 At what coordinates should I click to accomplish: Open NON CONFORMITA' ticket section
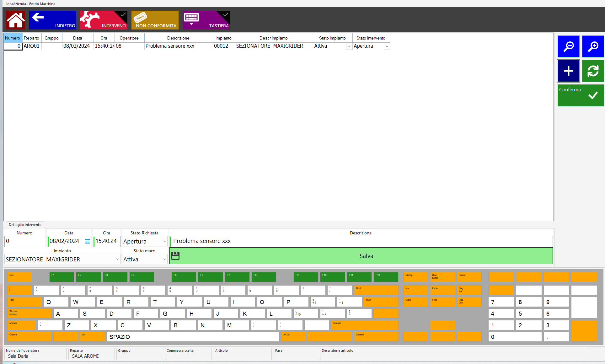155,20
